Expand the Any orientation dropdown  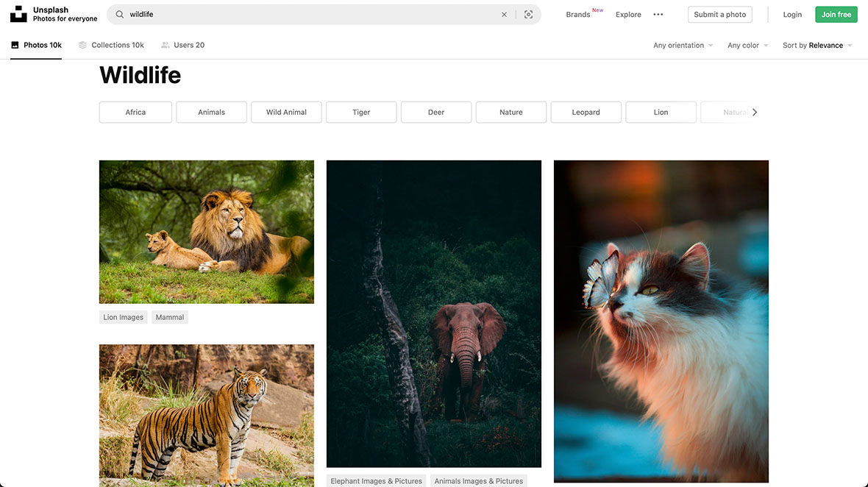point(683,46)
